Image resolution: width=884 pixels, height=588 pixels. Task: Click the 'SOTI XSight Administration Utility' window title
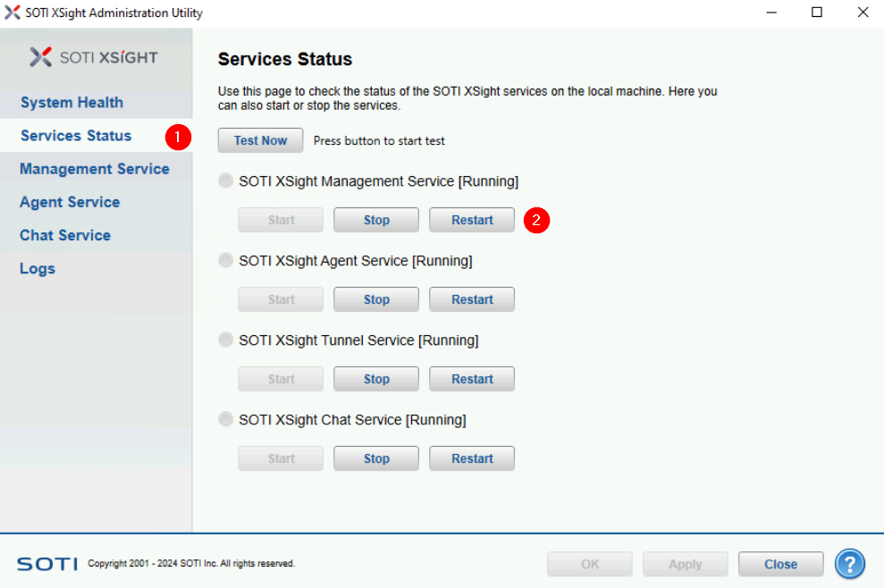[x=114, y=13]
